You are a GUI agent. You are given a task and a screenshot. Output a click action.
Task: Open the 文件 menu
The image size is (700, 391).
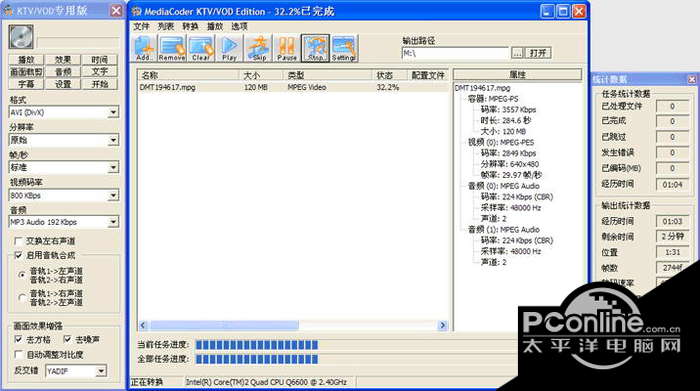click(x=141, y=26)
